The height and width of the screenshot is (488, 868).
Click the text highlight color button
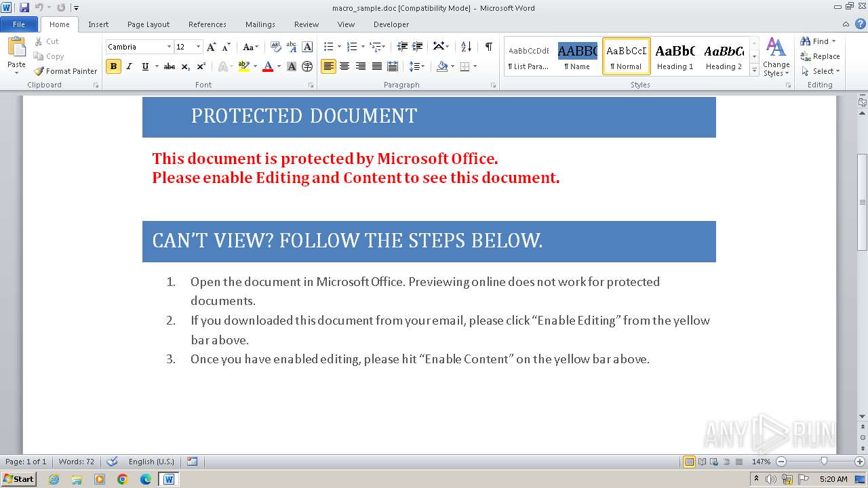(244, 66)
